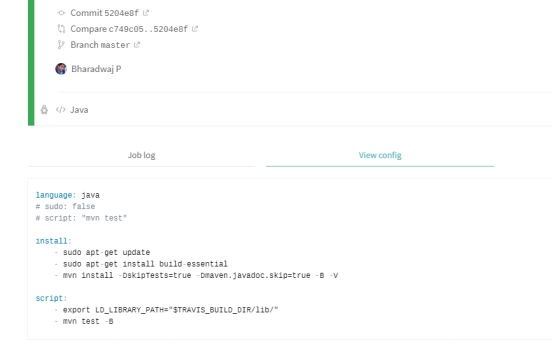Click the Linux penguin OS icon

[44, 110]
